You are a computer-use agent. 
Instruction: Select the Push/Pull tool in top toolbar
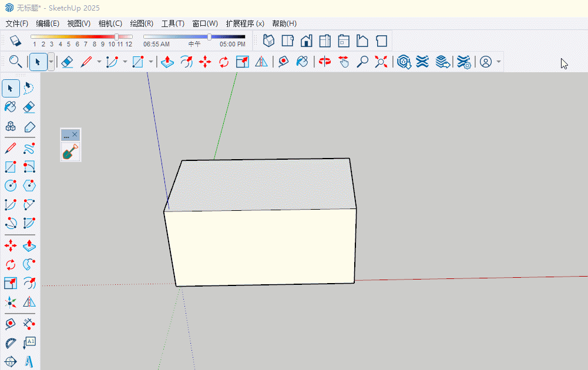coord(167,62)
